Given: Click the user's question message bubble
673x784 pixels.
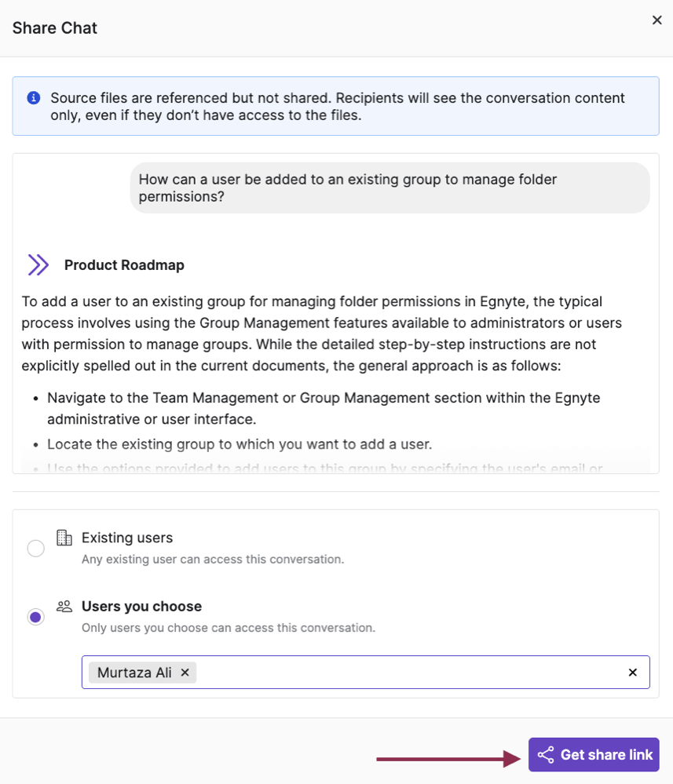Looking at the screenshot, I should point(390,188).
